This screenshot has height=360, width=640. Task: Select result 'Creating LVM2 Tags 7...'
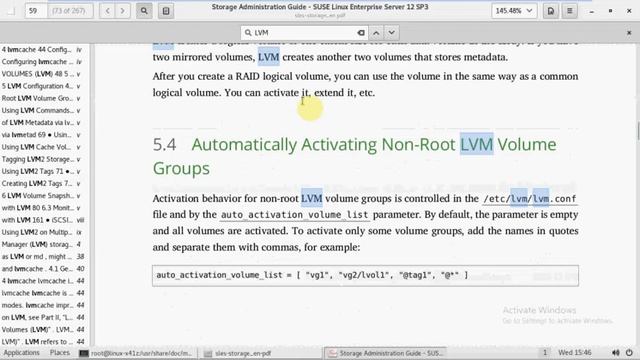(42, 183)
